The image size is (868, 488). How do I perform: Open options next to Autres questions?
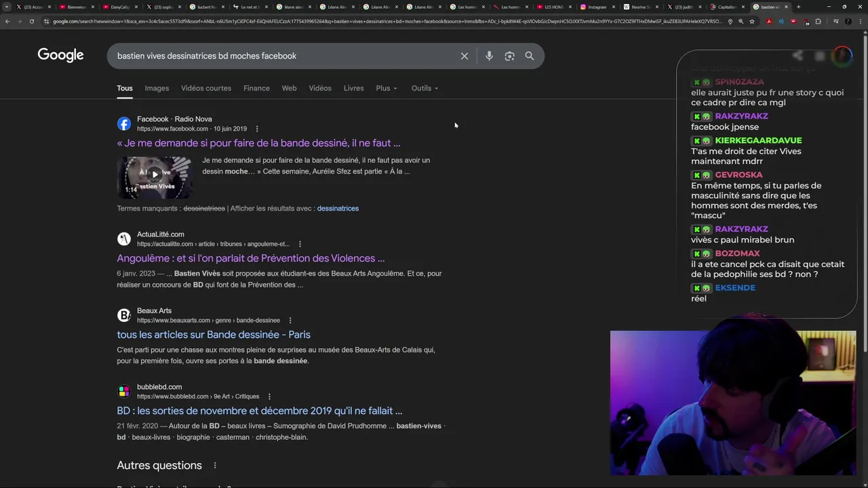(215, 466)
